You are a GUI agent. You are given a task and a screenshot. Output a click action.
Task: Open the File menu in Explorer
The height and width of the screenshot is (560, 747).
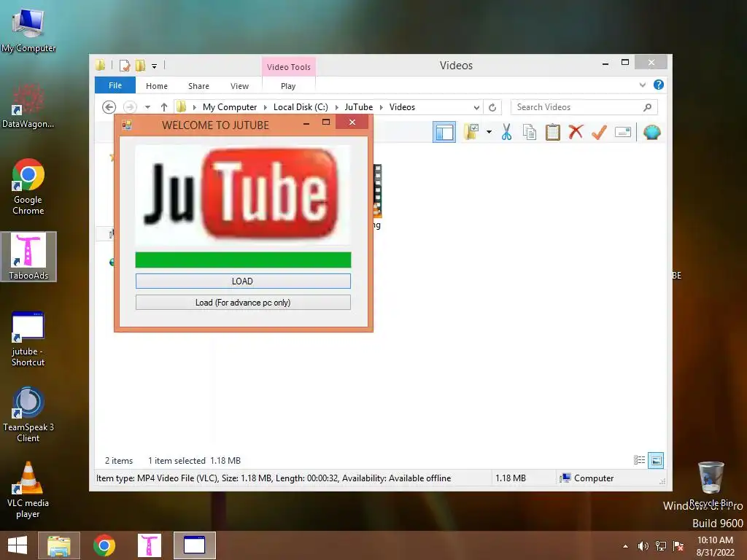pos(115,85)
